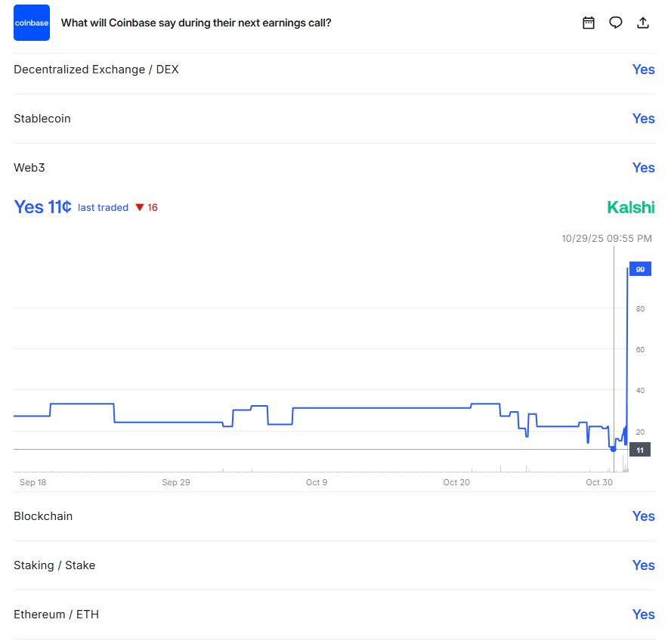The width and height of the screenshot is (671, 644).
Task: Open the calendar icon in header
Action: [589, 23]
